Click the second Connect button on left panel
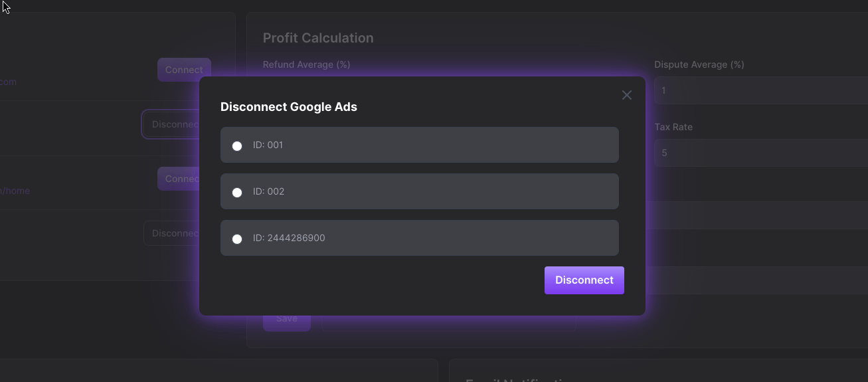Viewport: 868px width, 382px height. [x=179, y=179]
